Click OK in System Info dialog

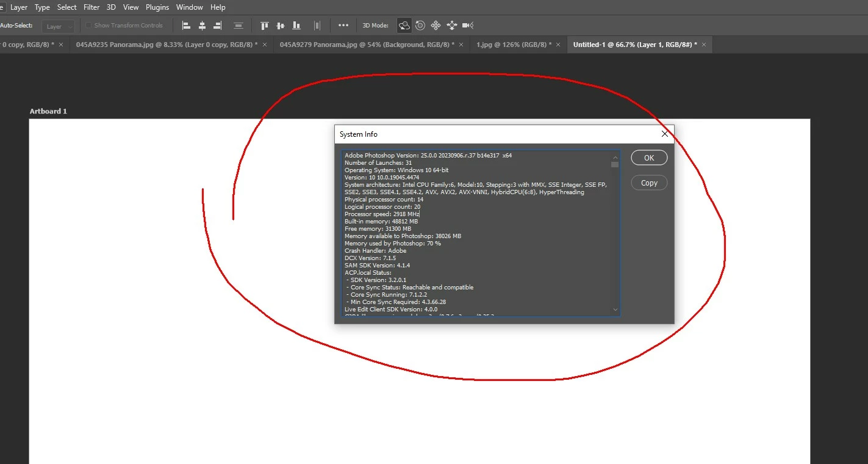tap(649, 158)
